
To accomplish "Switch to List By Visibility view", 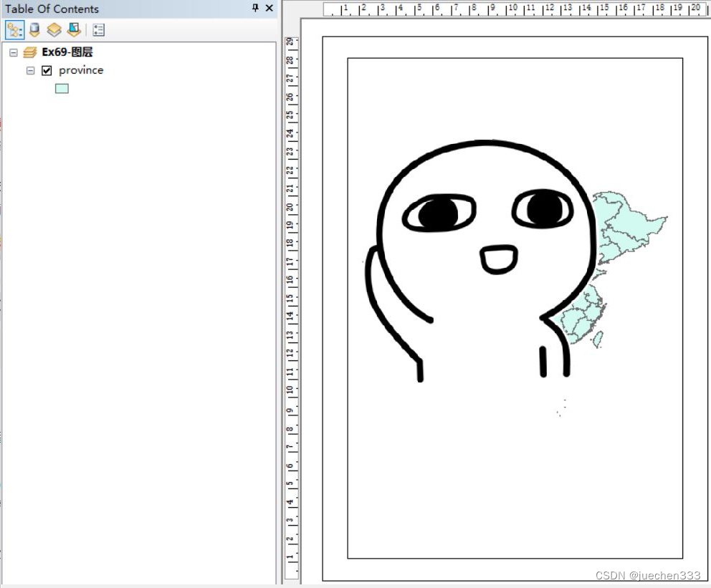I will pyautogui.click(x=54, y=30).
